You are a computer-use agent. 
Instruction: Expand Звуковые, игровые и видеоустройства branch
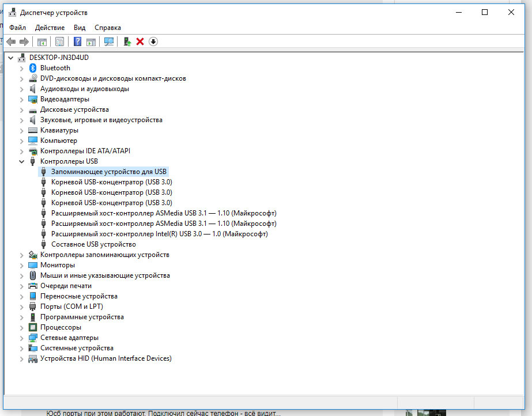[22, 120]
